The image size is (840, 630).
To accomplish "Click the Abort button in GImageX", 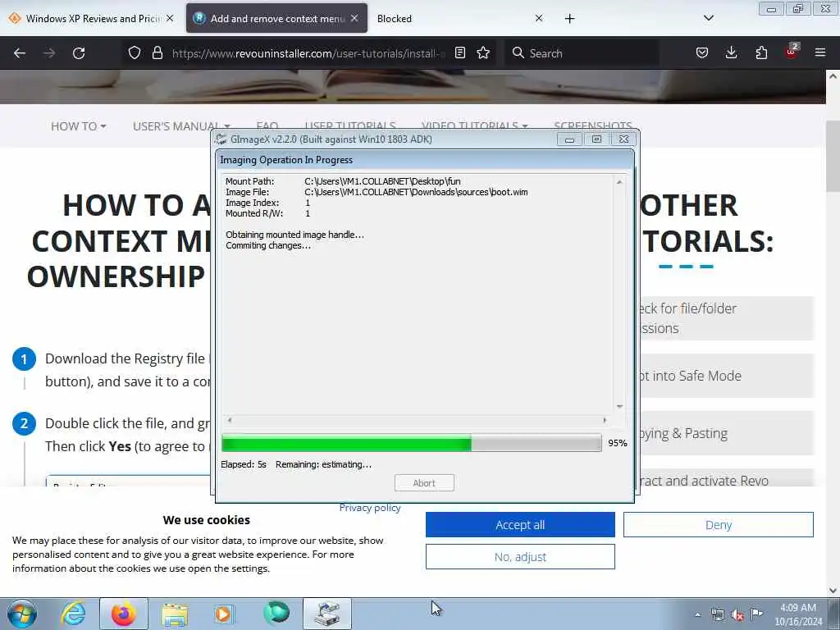I will click(424, 482).
